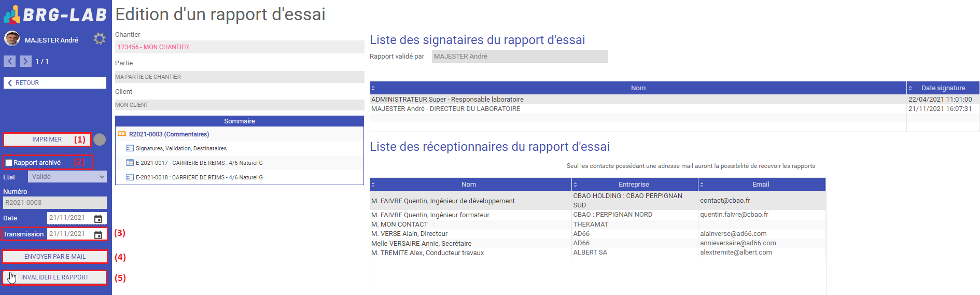Click the IMPRIMER button
This screenshot has height=295, width=980.
[47, 139]
